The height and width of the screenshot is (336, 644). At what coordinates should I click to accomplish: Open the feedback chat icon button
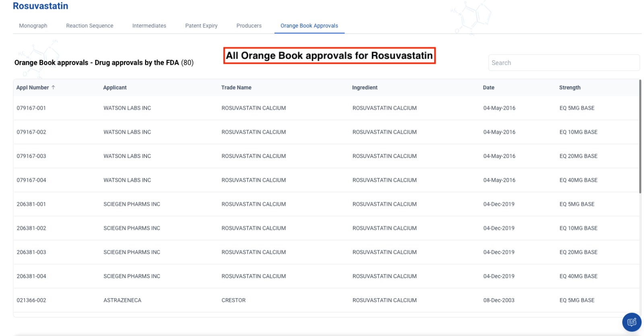coord(632,322)
